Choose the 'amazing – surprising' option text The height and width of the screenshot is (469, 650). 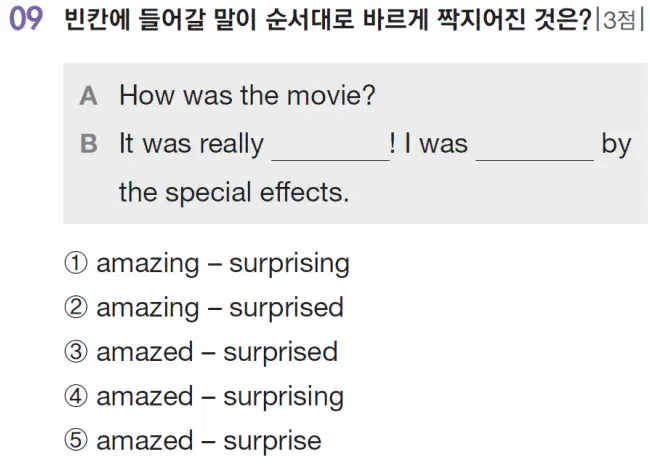(223, 264)
